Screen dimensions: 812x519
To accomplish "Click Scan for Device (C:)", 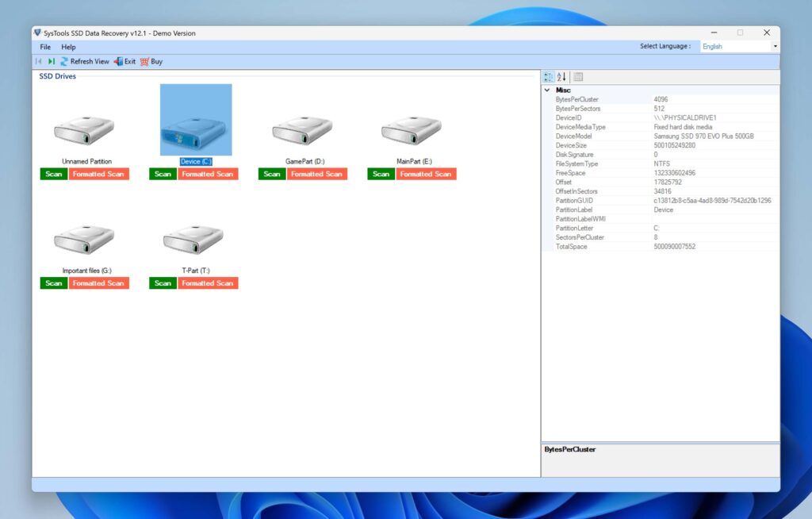I will coord(162,174).
